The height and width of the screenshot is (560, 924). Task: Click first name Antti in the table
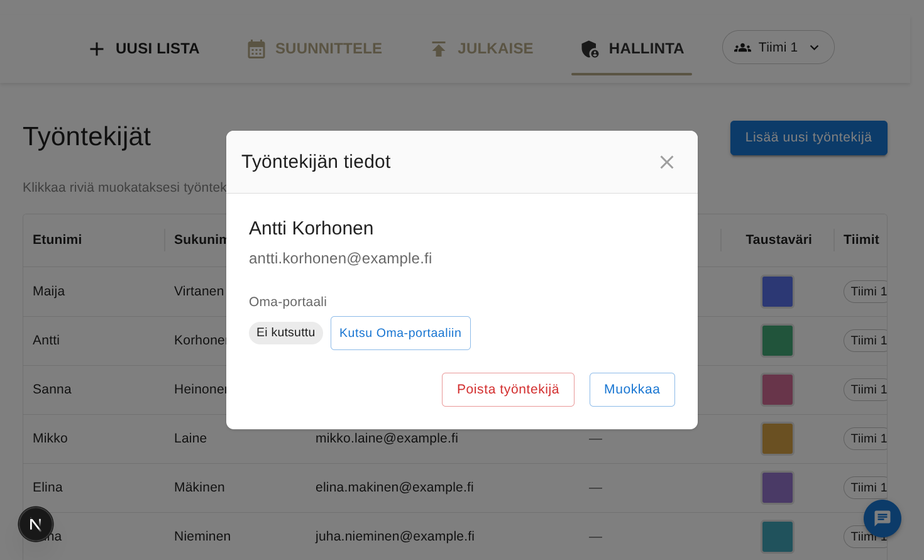click(x=47, y=340)
